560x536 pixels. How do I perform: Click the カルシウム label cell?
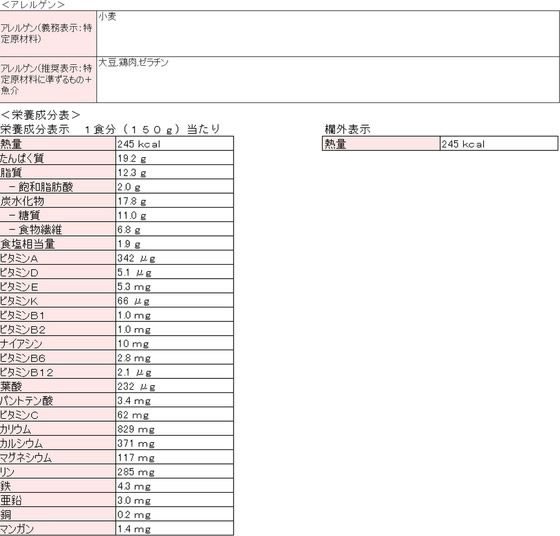58,443
